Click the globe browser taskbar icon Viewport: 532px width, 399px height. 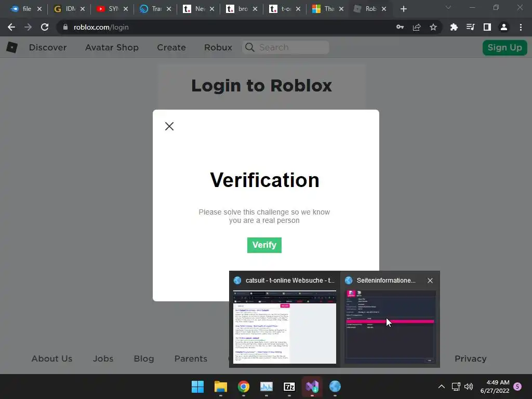[335, 387]
